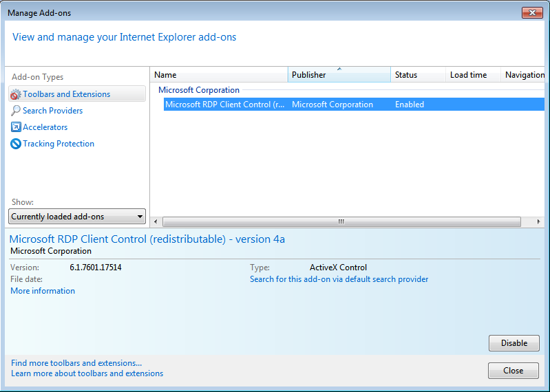Sort list by Name column header
550x392 pixels.
click(x=218, y=75)
